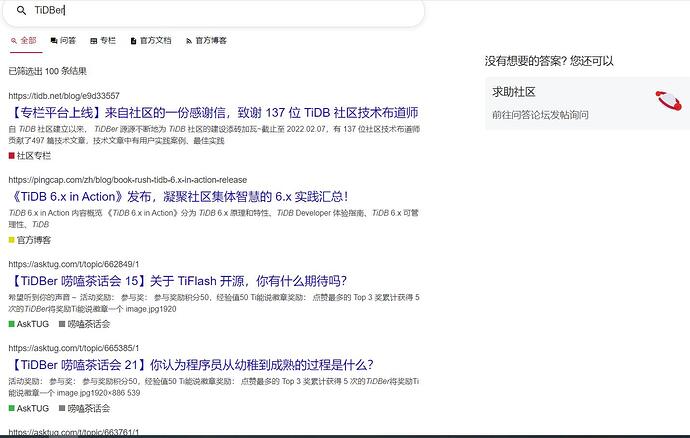Image resolution: width=690 pixels, height=438 pixels.
Task: Open the 官方文档 tab
Action: pyautogui.click(x=151, y=40)
